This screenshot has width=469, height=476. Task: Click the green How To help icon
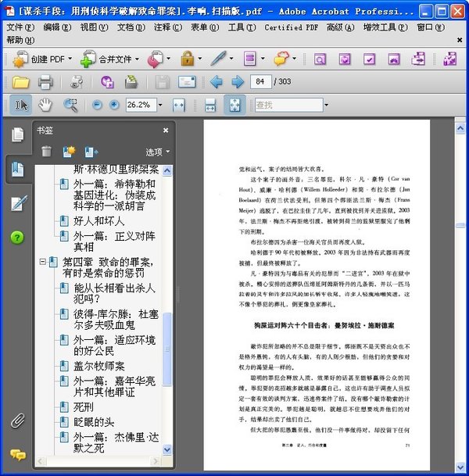point(17,238)
